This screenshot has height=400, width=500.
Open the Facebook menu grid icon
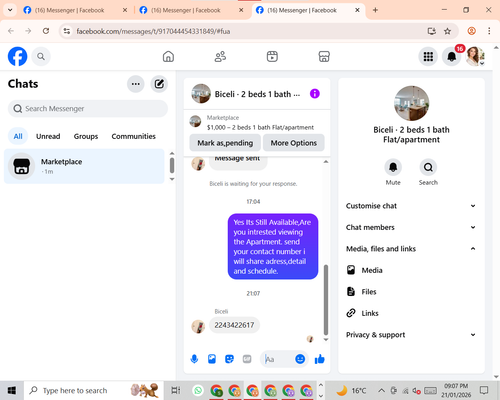[428, 57]
